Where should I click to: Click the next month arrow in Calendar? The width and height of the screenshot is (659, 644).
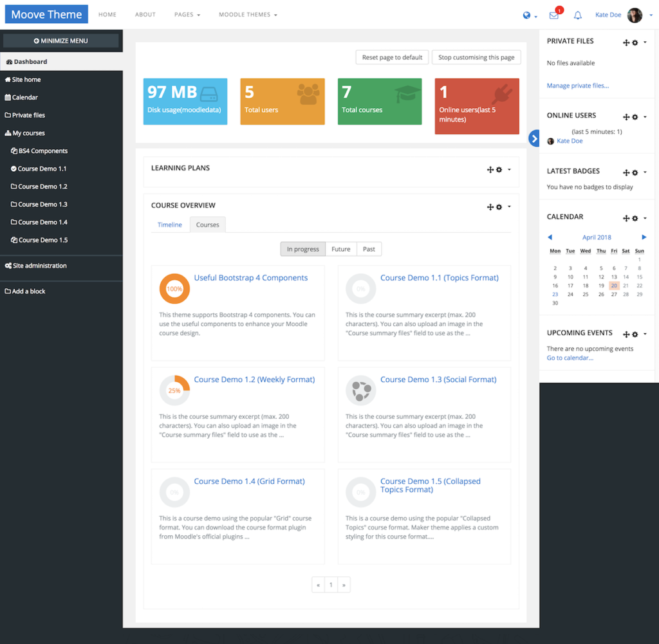[x=644, y=237]
